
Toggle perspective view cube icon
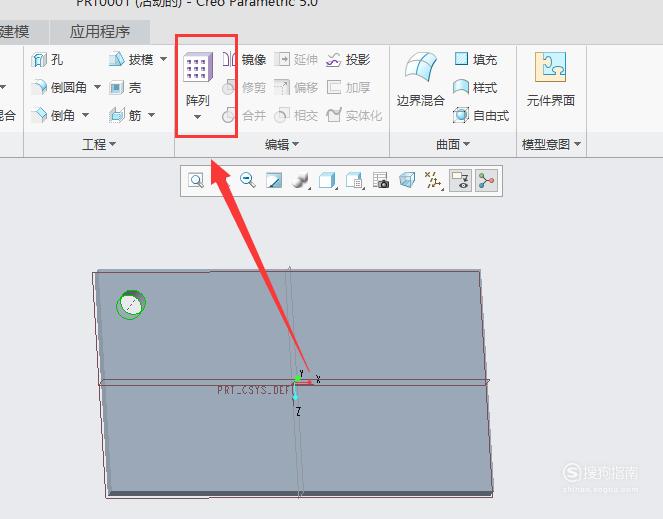pyautogui.click(x=407, y=181)
